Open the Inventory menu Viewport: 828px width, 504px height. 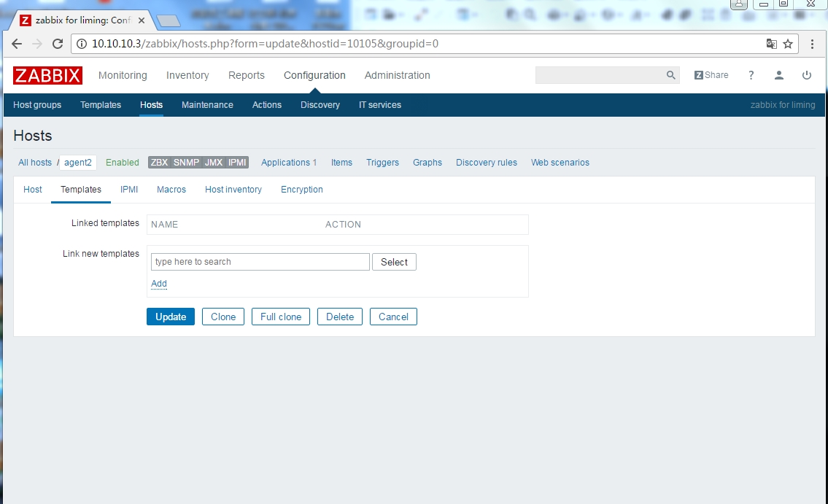(x=187, y=75)
